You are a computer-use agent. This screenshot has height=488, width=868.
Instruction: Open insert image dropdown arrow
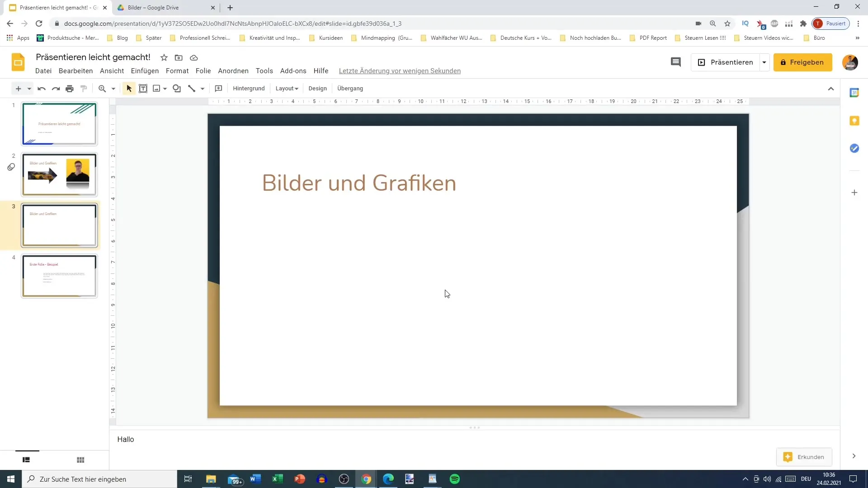coord(165,89)
